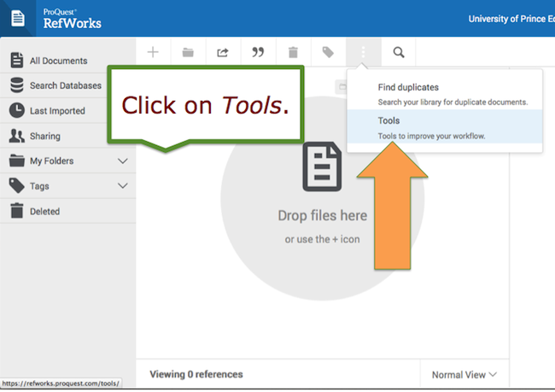Click the trash Delete toolbar icon

(293, 52)
